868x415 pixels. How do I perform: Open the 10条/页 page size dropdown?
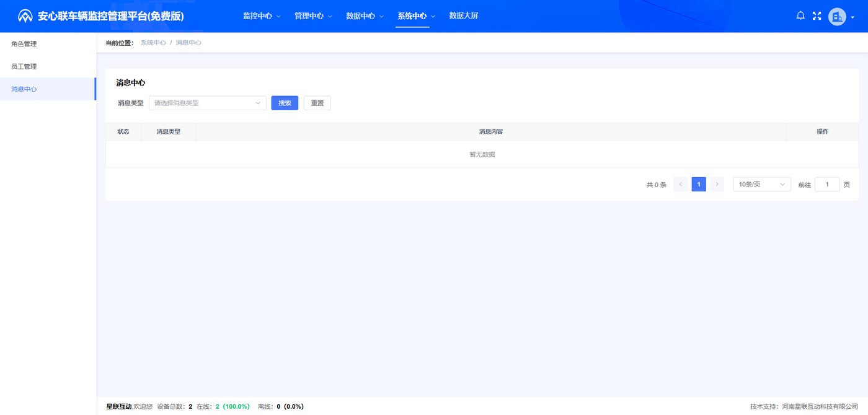[x=762, y=184]
